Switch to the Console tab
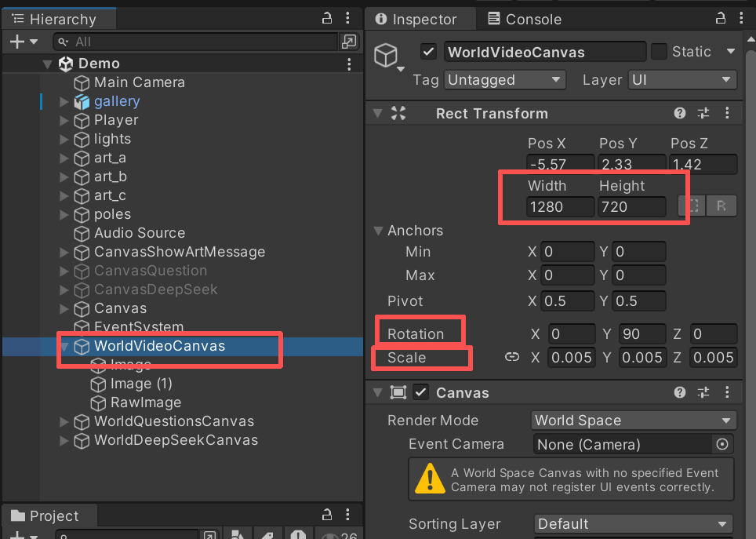 (x=525, y=20)
